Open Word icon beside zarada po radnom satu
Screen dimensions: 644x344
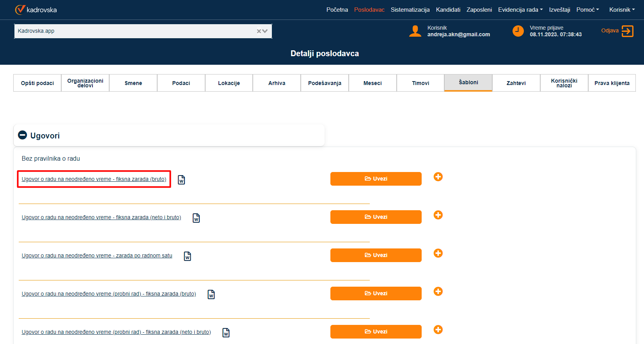(x=188, y=256)
